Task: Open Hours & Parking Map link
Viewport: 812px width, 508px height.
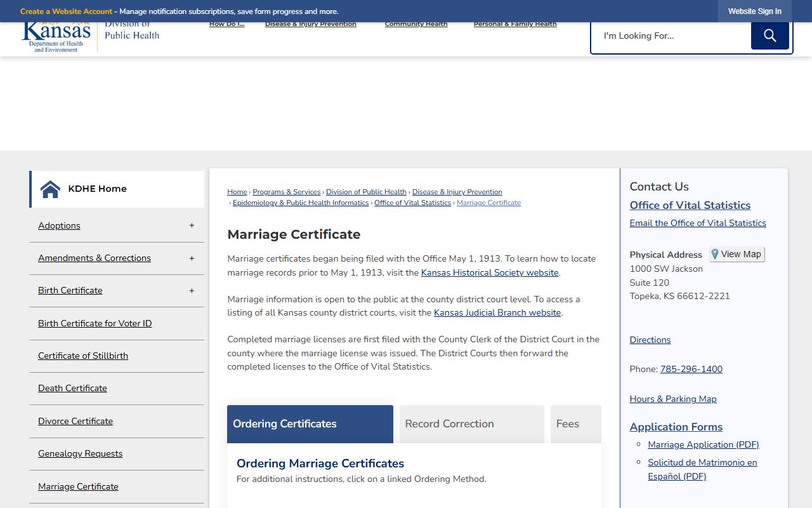Action: (x=673, y=399)
